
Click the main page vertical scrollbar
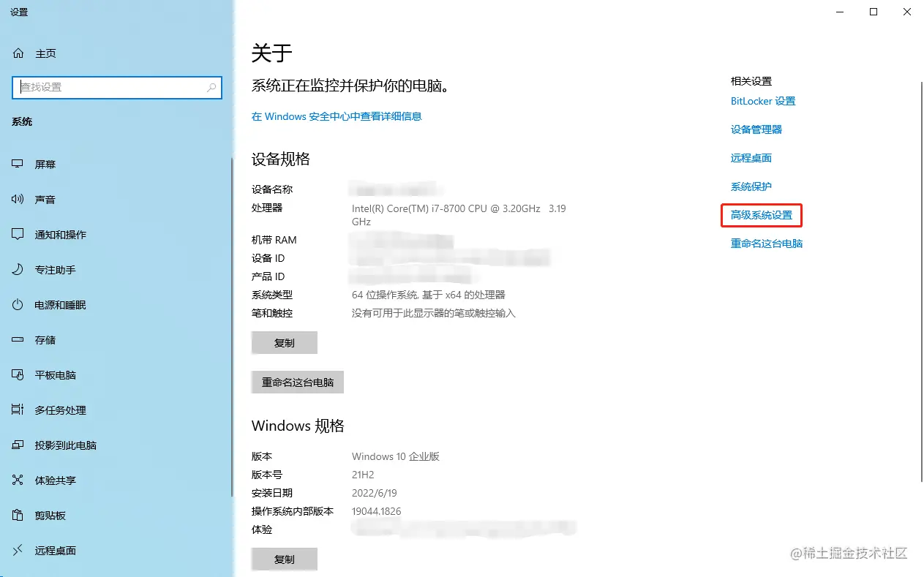pyautogui.click(x=920, y=282)
